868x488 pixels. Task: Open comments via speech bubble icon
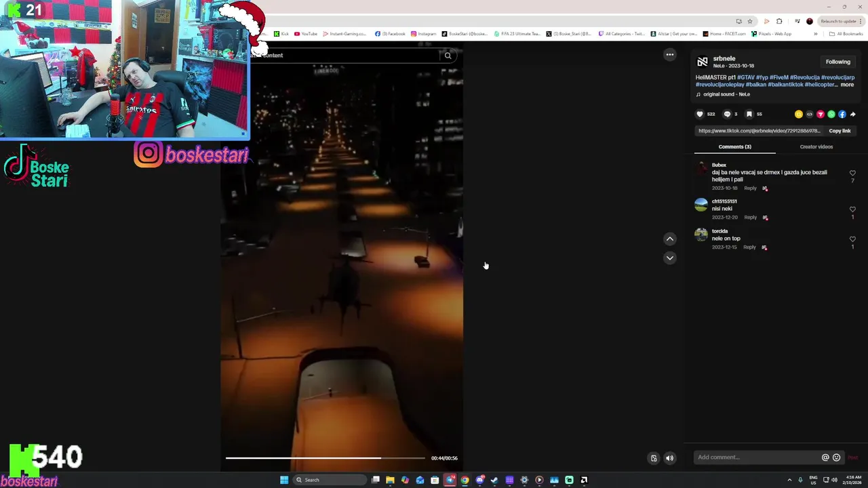click(x=727, y=114)
